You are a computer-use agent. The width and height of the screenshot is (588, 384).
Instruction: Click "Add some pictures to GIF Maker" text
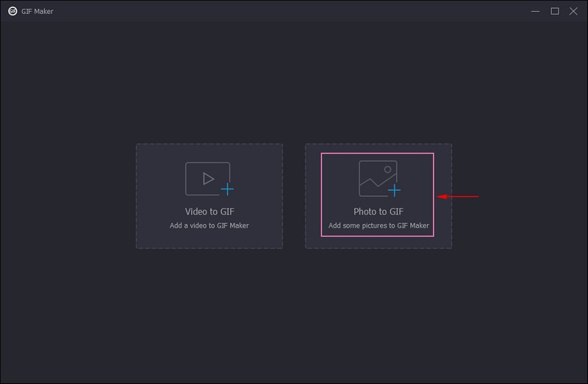[379, 225]
